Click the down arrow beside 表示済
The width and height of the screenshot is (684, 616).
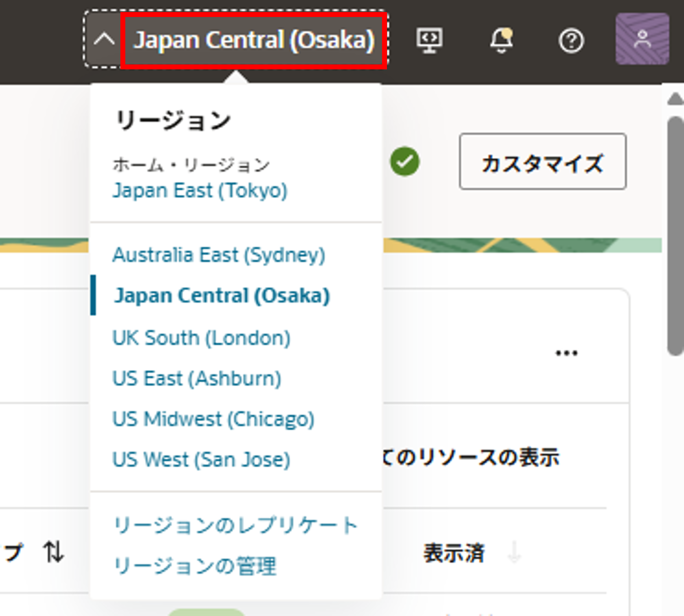coord(514,553)
